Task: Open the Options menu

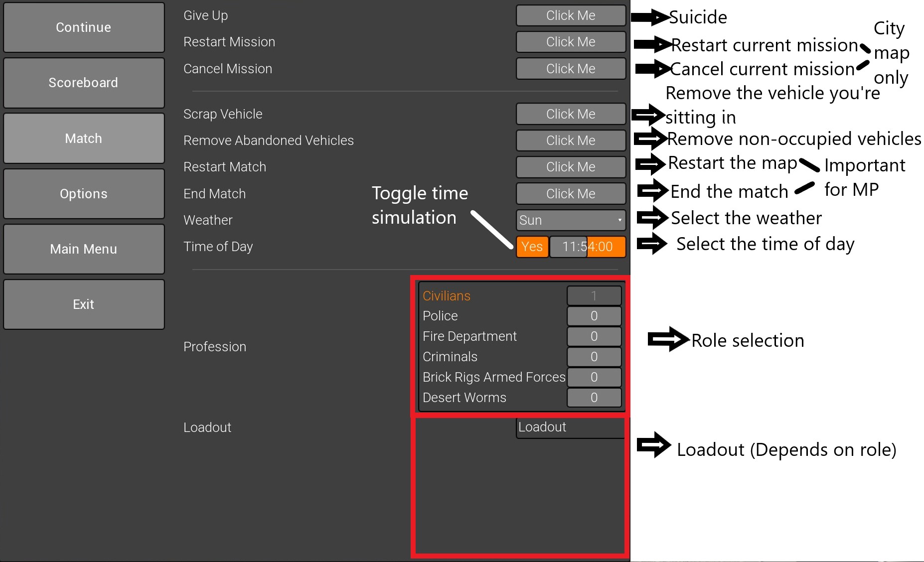Action: click(x=84, y=193)
